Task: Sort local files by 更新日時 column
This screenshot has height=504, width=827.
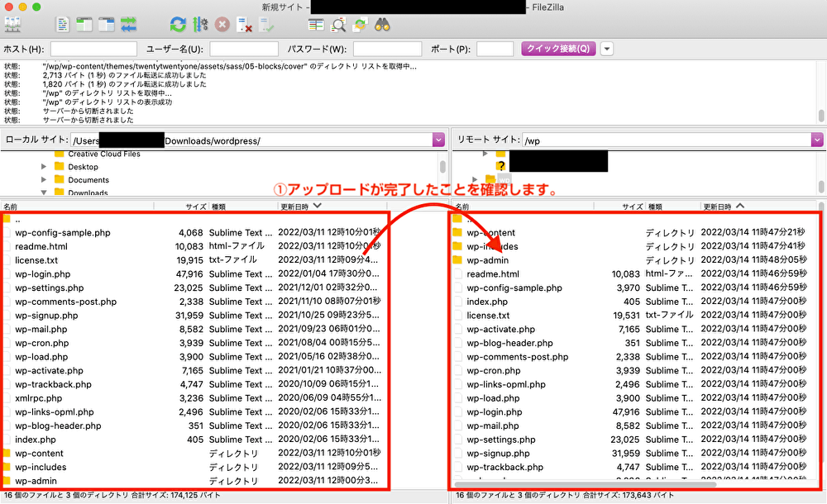Action: pos(298,207)
